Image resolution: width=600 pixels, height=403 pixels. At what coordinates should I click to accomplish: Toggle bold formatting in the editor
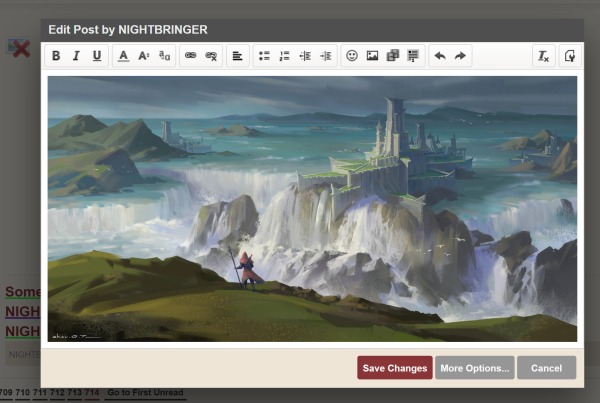click(56, 56)
